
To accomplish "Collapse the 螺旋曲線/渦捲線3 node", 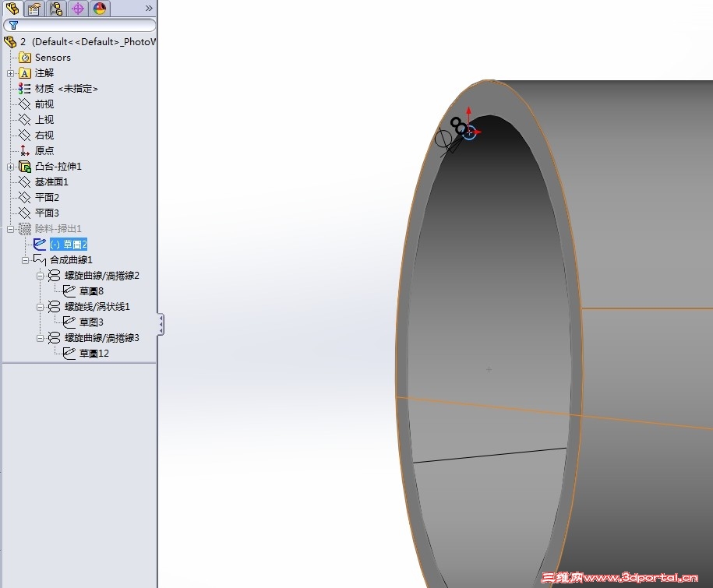I will click(x=40, y=338).
